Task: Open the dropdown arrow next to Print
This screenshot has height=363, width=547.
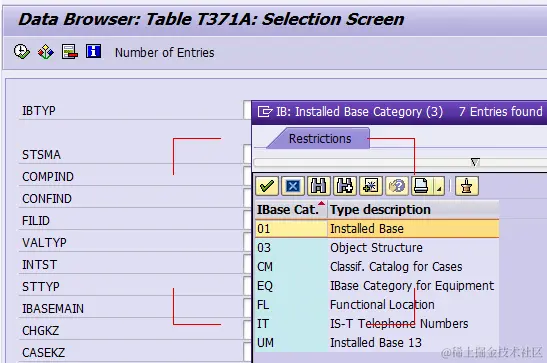Action: click(x=439, y=186)
